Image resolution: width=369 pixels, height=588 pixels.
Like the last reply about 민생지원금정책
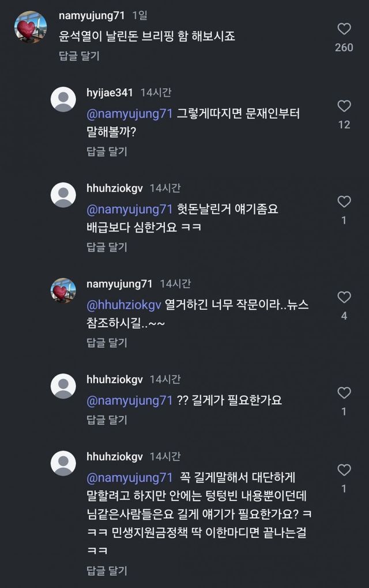(x=344, y=471)
